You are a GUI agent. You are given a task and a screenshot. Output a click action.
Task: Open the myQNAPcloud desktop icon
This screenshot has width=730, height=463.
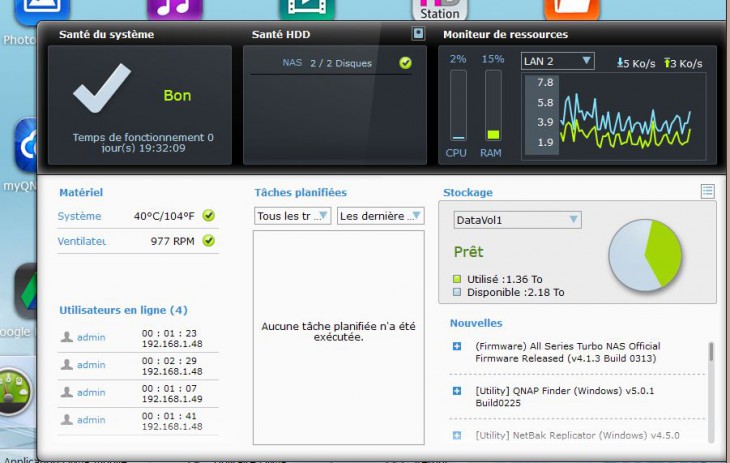tap(26, 145)
